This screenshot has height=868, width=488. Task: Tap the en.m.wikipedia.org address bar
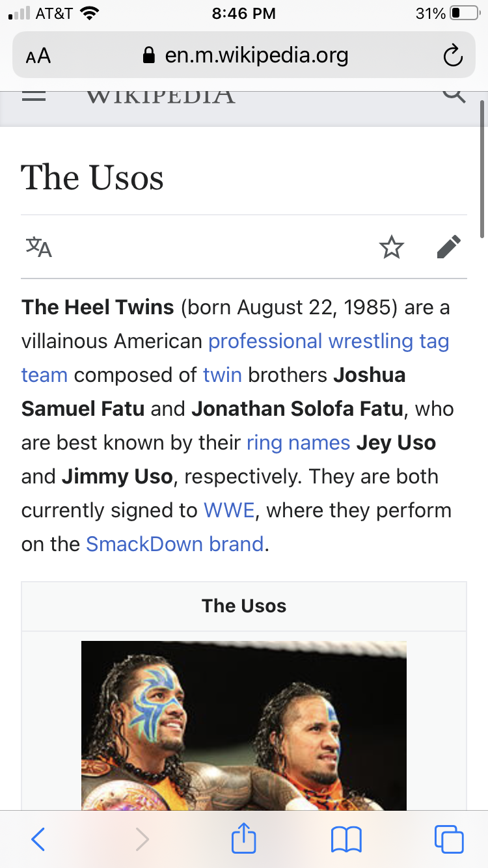(246, 56)
